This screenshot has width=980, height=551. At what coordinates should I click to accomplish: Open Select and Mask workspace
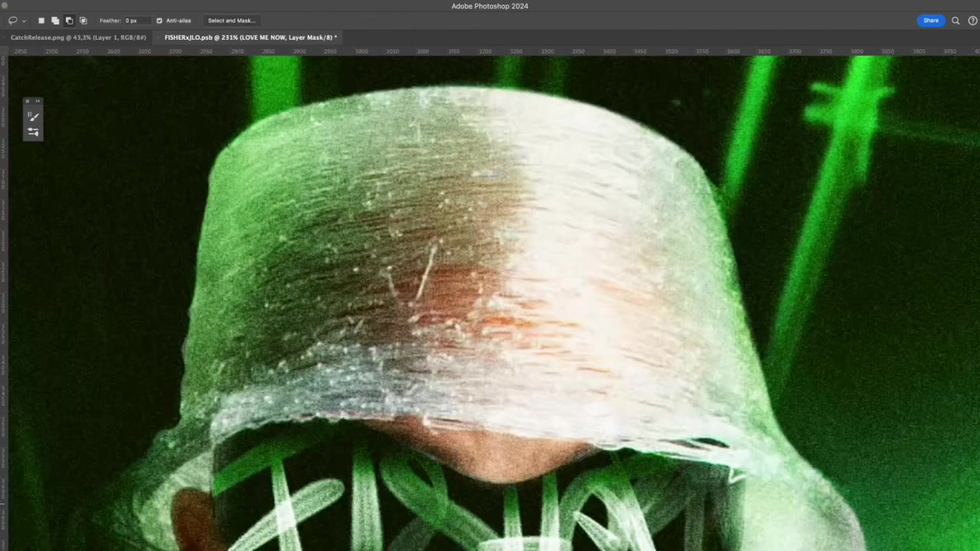[231, 21]
